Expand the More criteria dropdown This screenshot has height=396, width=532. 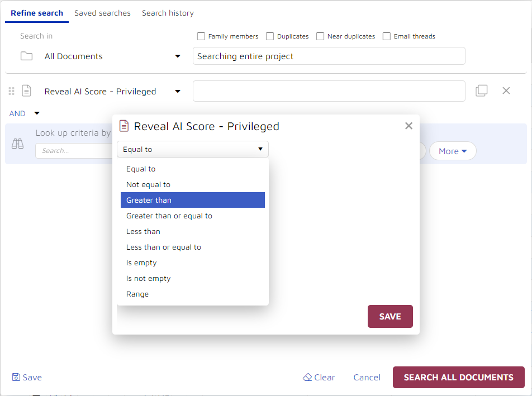pos(453,151)
